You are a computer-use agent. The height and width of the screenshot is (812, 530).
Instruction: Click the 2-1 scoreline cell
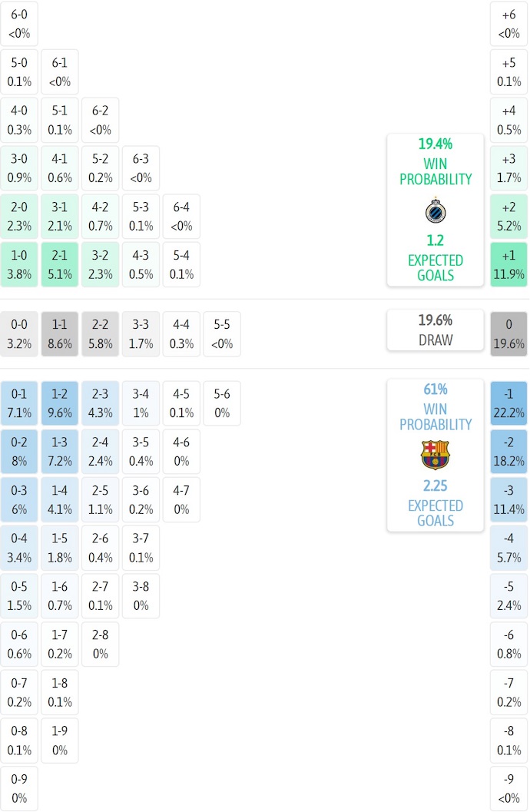[60, 264]
